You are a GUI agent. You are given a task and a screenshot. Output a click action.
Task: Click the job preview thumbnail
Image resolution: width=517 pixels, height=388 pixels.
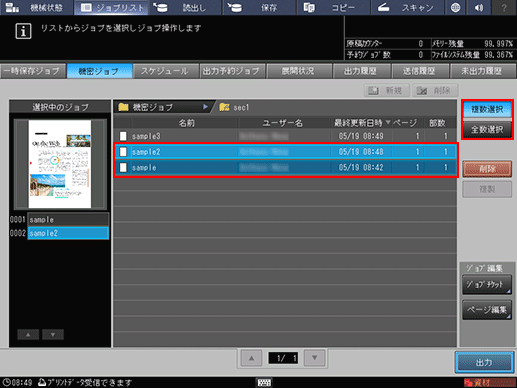click(x=60, y=164)
